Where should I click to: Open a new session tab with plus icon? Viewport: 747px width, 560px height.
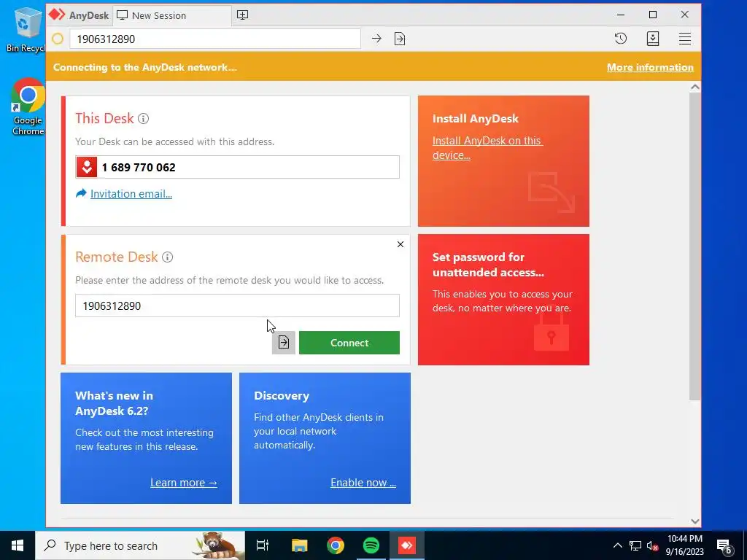[x=242, y=15]
